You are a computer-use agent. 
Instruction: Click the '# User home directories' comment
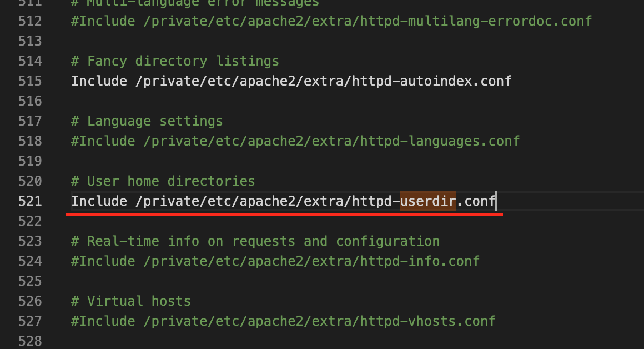tap(163, 181)
